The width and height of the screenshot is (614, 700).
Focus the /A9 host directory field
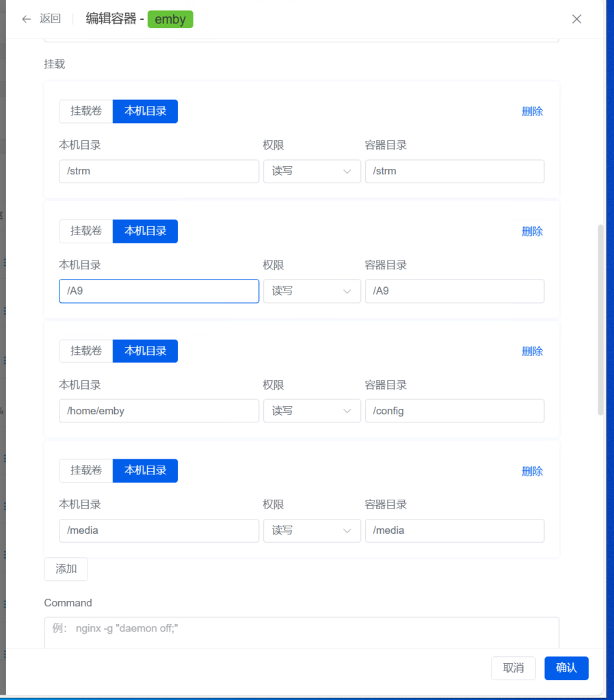pyautogui.click(x=159, y=291)
